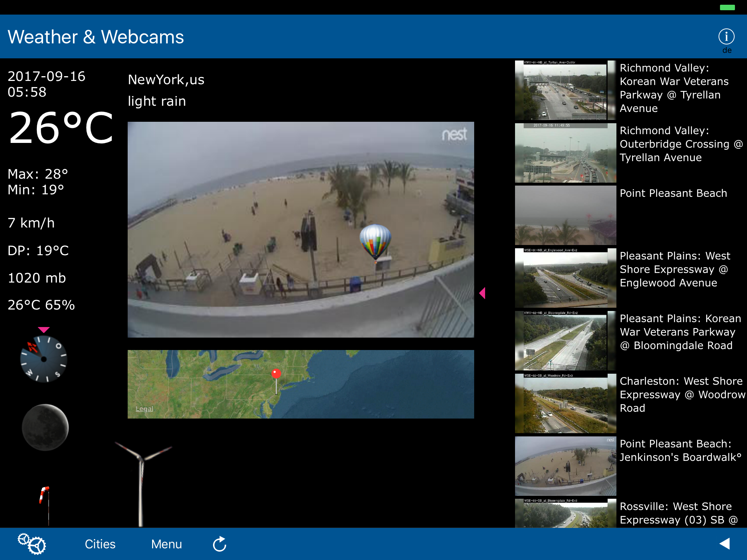The height and width of the screenshot is (560, 747).
Task: Tap pink triangle above compass
Action: (44, 330)
